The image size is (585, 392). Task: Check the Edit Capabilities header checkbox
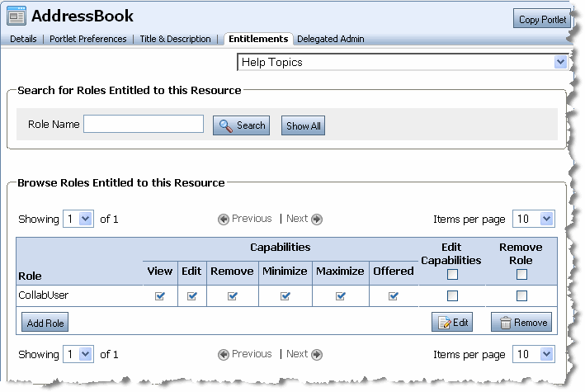(x=452, y=275)
